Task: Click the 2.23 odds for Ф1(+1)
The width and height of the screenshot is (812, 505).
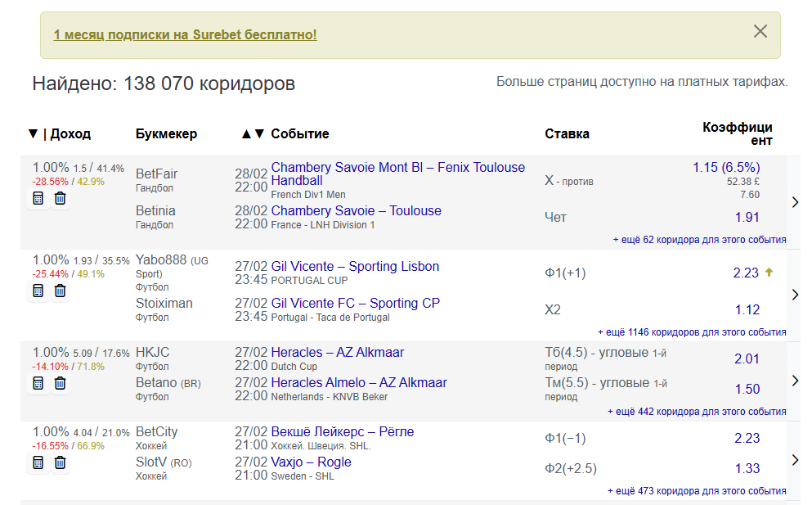Action: [746, 273]
